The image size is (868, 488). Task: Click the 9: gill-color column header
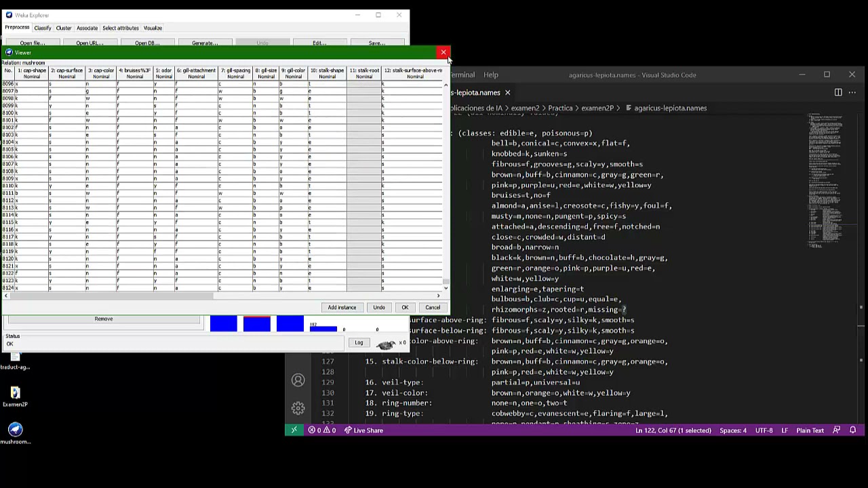(294, 73)
